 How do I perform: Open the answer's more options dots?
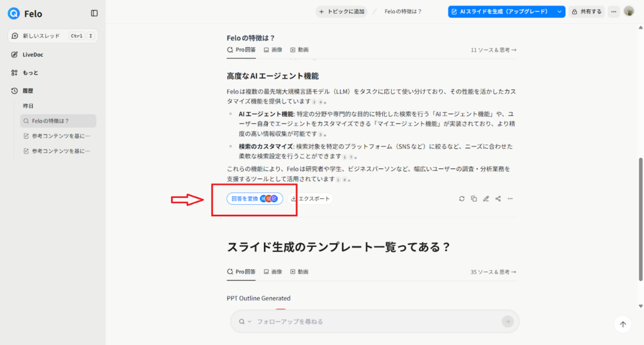pyautogui.click(x=510, y=199)
